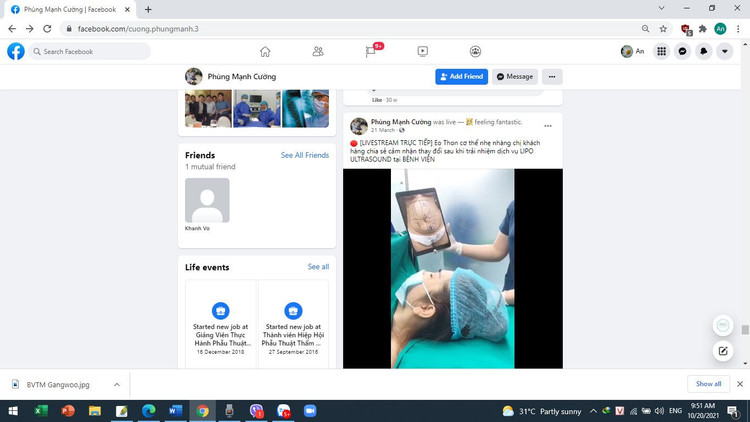Open the Facebook apps grid menu
Image resolution: width=750 pixels, height=422 pixels.
[662, 51]
